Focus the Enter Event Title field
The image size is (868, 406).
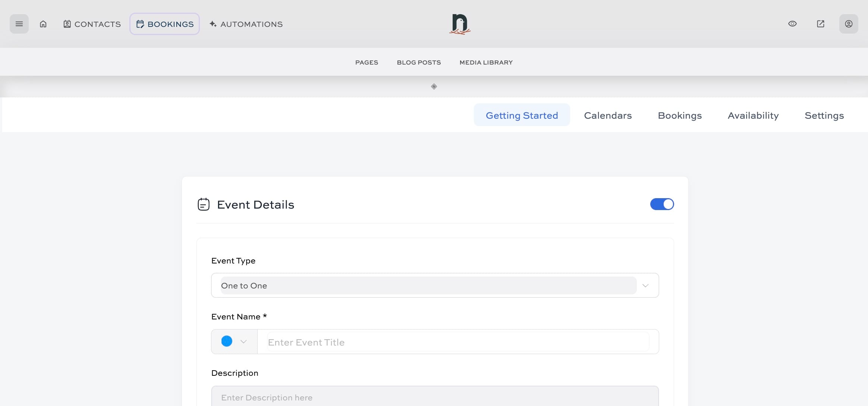coord(458,342)
